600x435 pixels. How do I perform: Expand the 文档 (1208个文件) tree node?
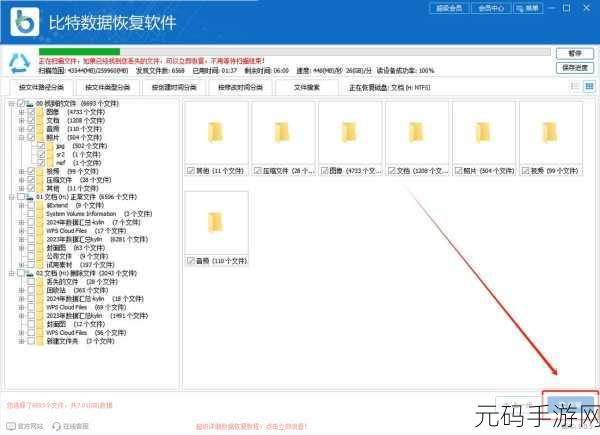click(x=21, y=120)
